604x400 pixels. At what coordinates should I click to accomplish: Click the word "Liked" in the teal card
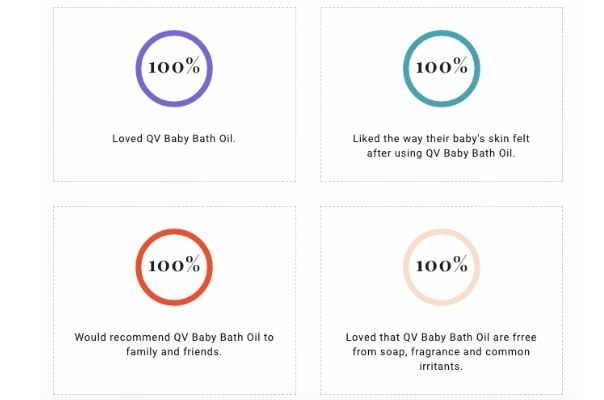367,139
